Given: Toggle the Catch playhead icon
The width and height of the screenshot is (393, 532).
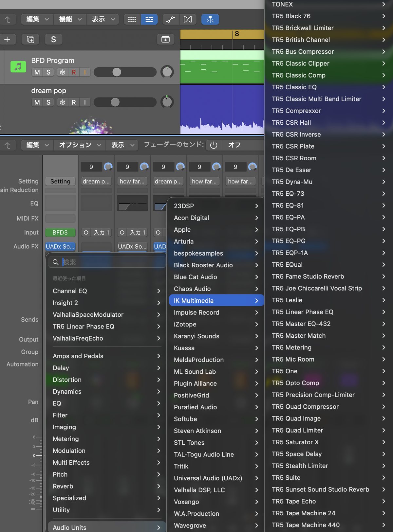Looking at the screenshot, I should 210,20.
